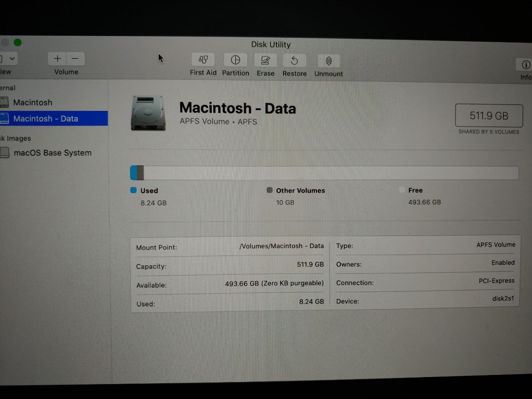
Task: Click the large hard drive icon
Action: [148, 113]
